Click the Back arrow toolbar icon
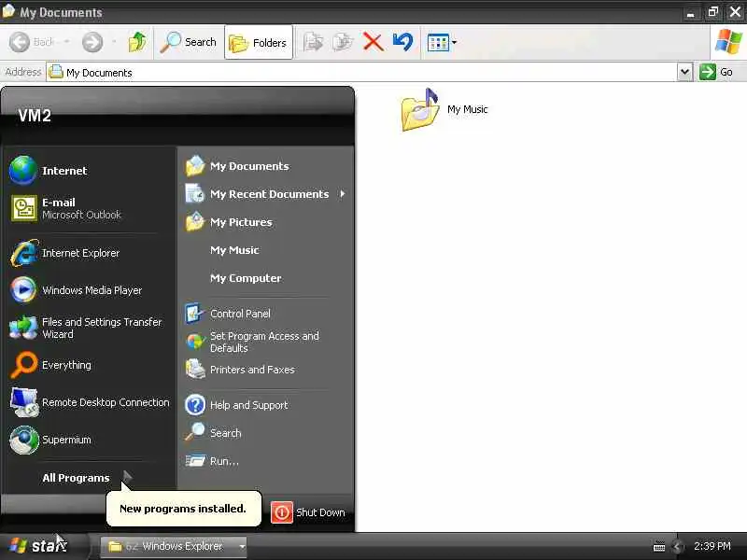The image size is (747, 560). pos(20,42)
